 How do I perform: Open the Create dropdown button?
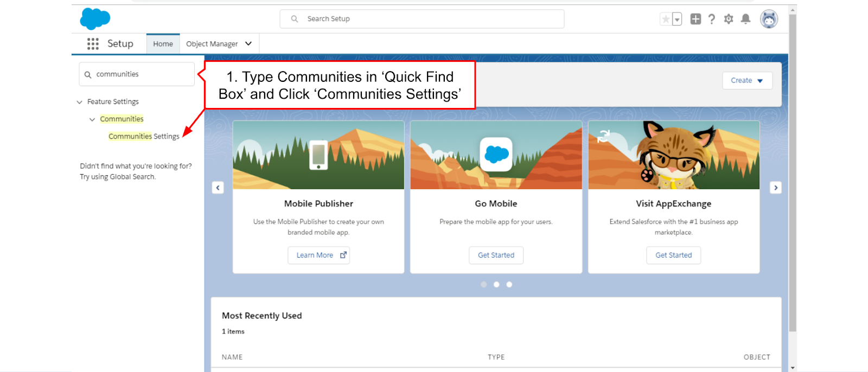pyautogui.click(x=747, y=80)
